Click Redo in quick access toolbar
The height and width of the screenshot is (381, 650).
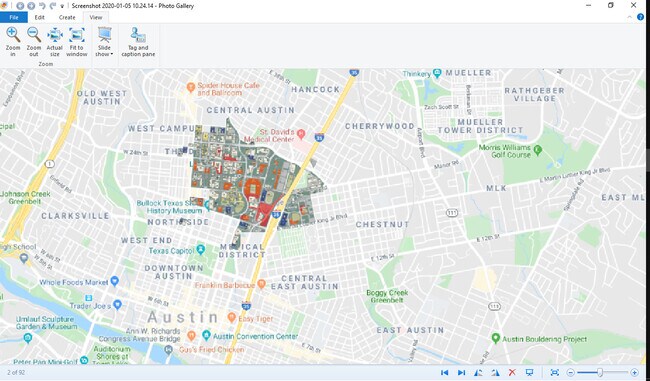tap(53, 6)
